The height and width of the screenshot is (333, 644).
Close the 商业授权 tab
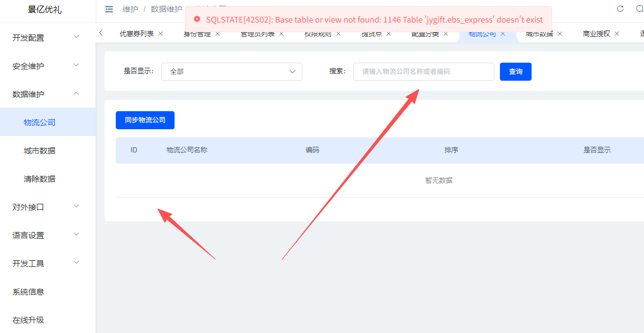pos(617,34)
